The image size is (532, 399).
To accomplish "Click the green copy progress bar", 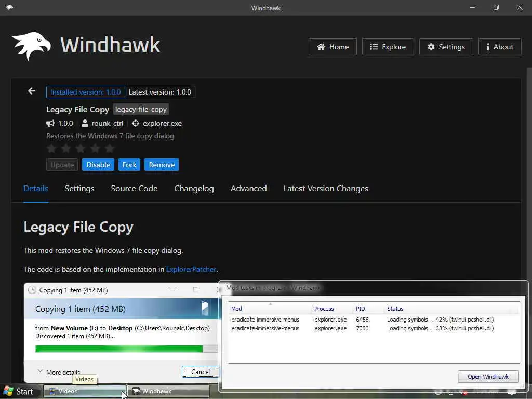I will [x=119, y=349].
